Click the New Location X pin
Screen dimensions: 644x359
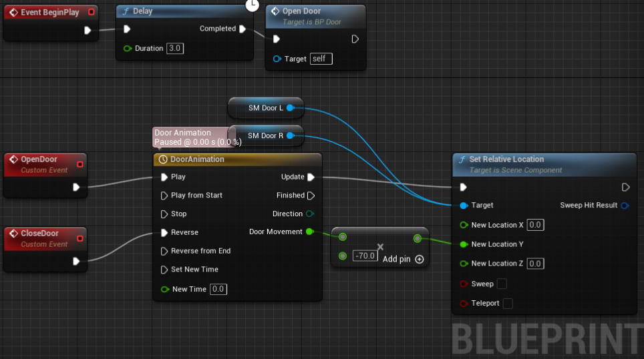(464, 225)
